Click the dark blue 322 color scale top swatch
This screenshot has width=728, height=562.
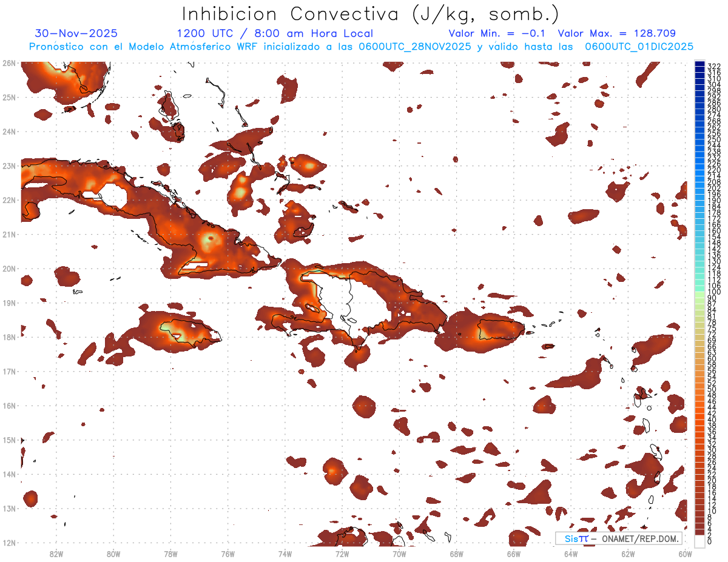tap(700, 64)
